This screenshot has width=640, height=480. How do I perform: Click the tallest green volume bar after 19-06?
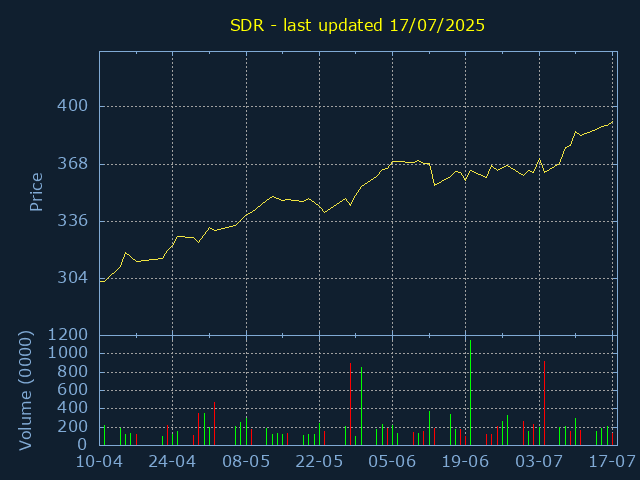[x=471, y=393]
